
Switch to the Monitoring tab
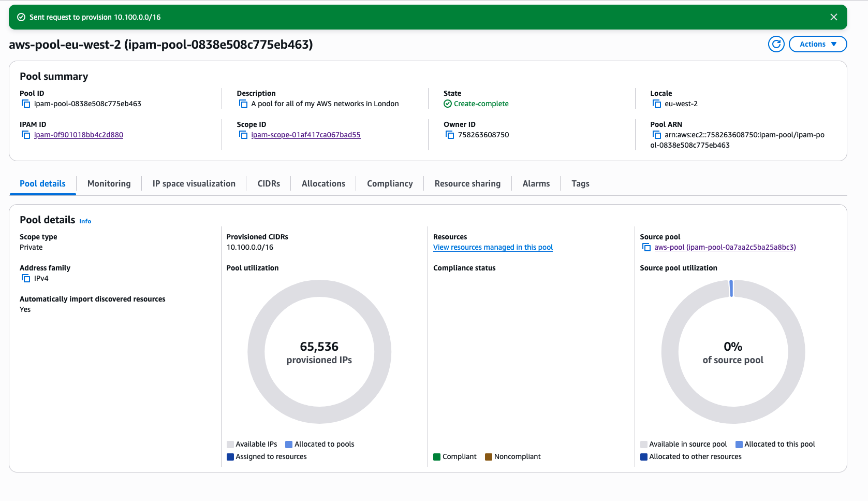click(109, 184)
